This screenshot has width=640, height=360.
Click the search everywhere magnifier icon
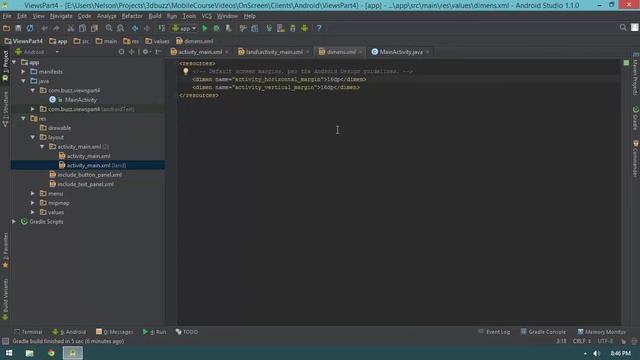623,28
